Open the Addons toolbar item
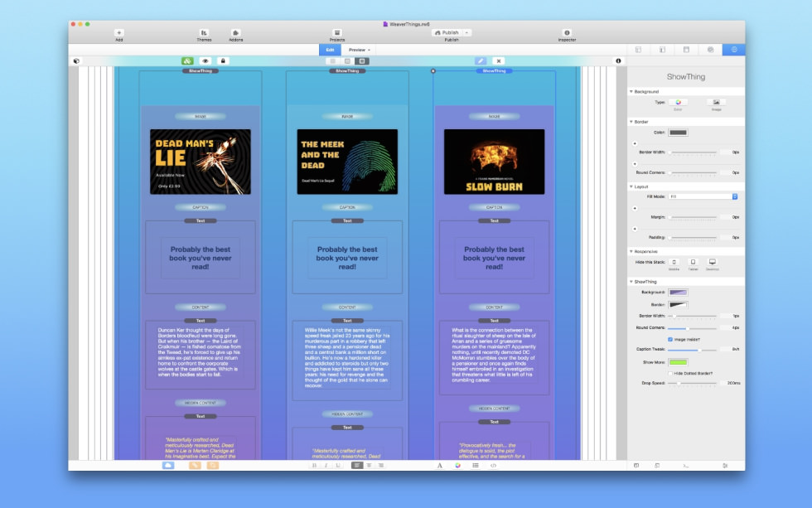812x508 pixels. click(x=235, y=33)
